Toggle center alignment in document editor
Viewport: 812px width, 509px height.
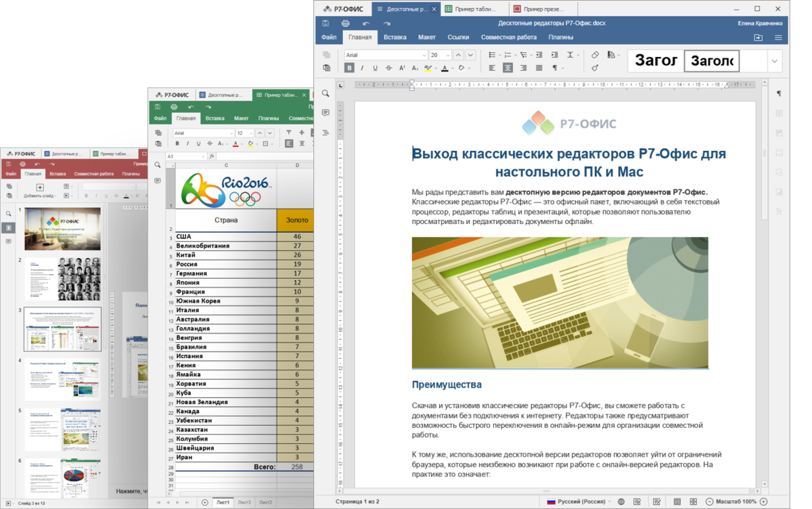(507, 68)
